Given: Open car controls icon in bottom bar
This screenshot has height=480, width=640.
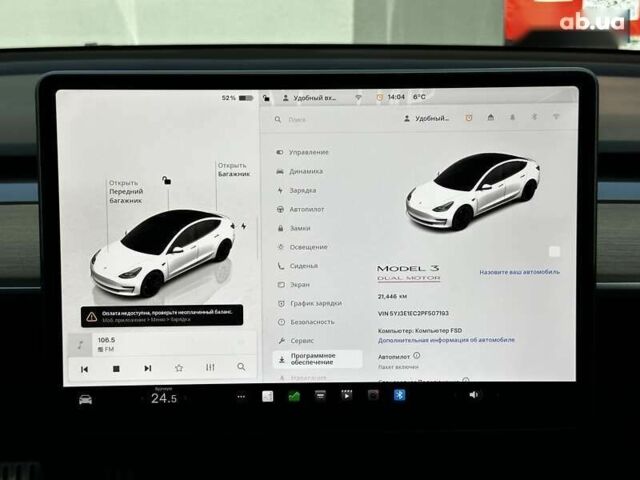Looking at the screenshot, I should [x=85, y=399].
